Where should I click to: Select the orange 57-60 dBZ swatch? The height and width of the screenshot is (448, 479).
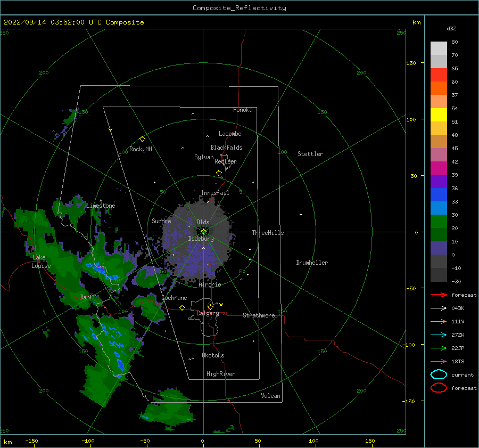pyautogui.click(x=439, y=88)
